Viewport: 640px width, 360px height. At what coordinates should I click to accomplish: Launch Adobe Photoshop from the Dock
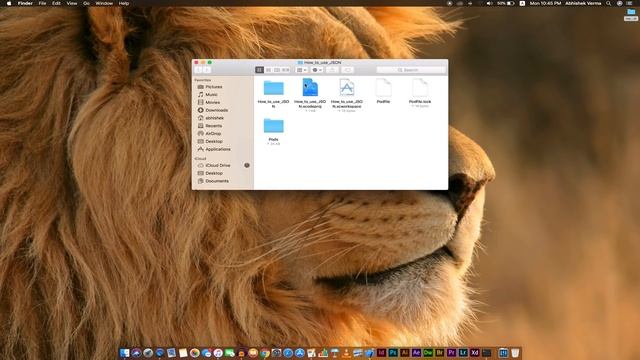393,353
